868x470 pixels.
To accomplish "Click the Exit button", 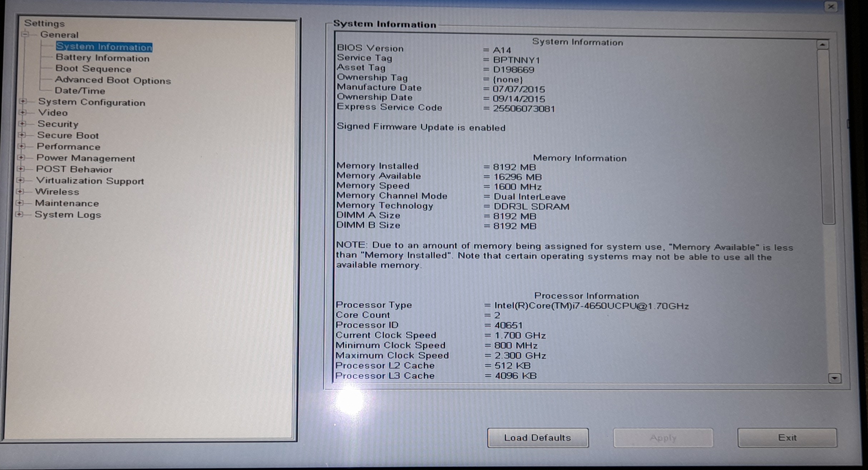I will coord(787,437).
